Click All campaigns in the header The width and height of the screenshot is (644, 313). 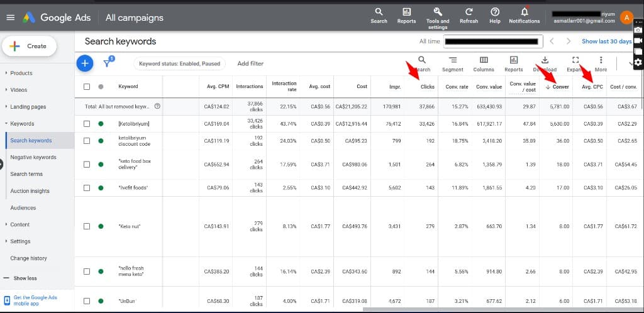tap(135, 18)
